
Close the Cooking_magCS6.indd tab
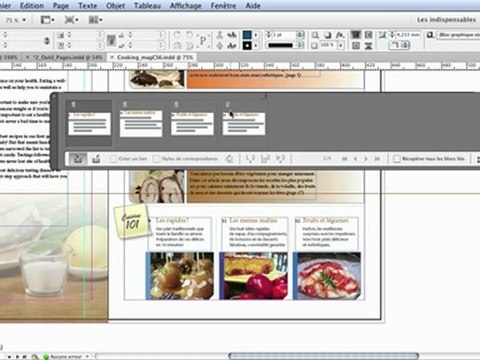click(x=112, y=57)
